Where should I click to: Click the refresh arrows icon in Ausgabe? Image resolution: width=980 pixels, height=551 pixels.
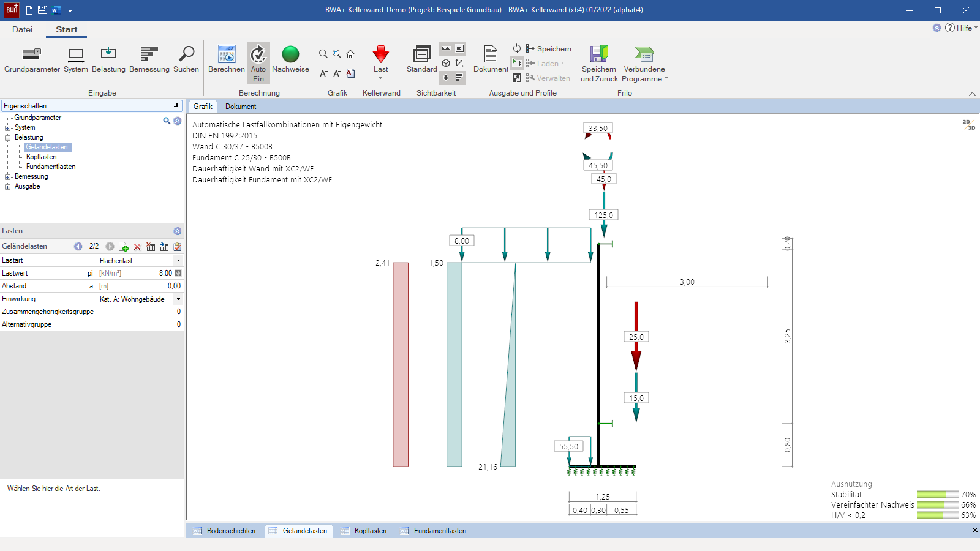point(517,48)
